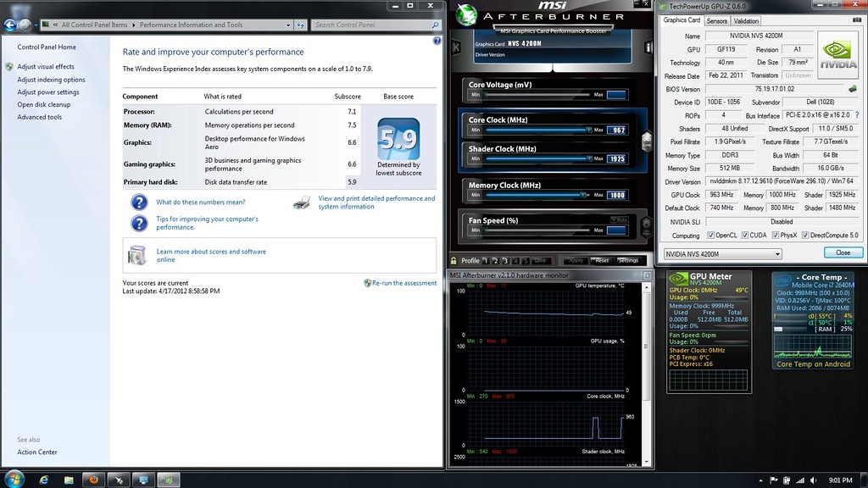Click the Core Clock value box 962
The image size is (868, 488).
coord(617,130)
